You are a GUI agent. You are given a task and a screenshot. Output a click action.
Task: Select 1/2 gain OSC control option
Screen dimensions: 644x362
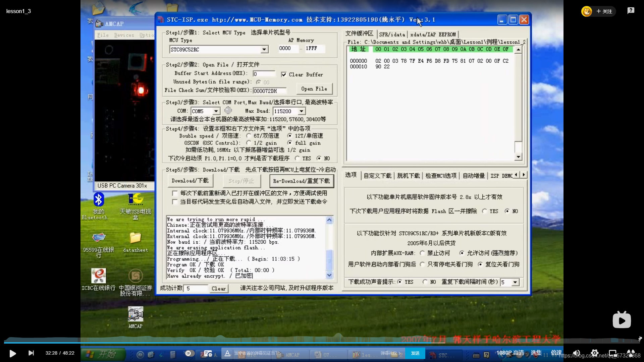(x=249, y=143)
